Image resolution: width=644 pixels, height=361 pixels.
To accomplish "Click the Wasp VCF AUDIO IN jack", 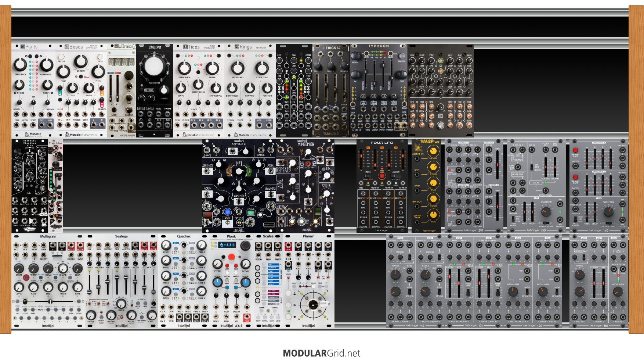I will pos(417,159).
